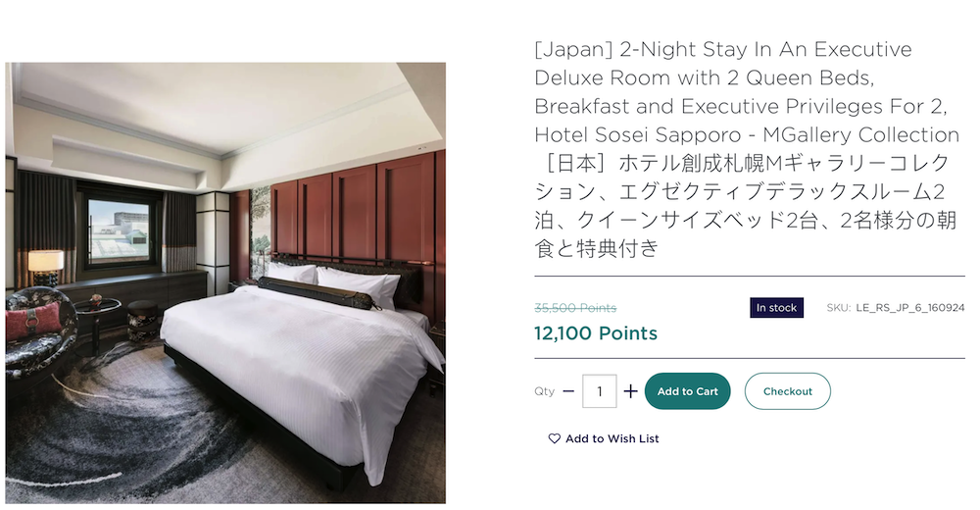Click the Breakfast and Executive Privileges line

click(741, 106)
